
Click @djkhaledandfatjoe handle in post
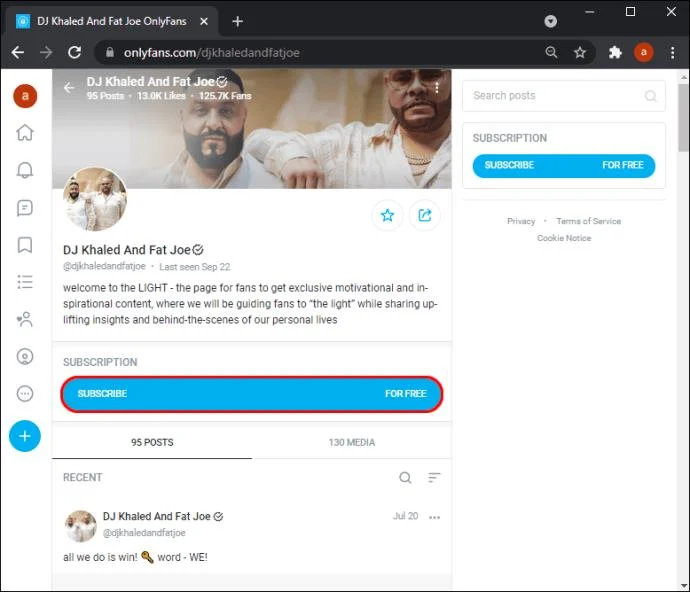(x=144, y=533)
